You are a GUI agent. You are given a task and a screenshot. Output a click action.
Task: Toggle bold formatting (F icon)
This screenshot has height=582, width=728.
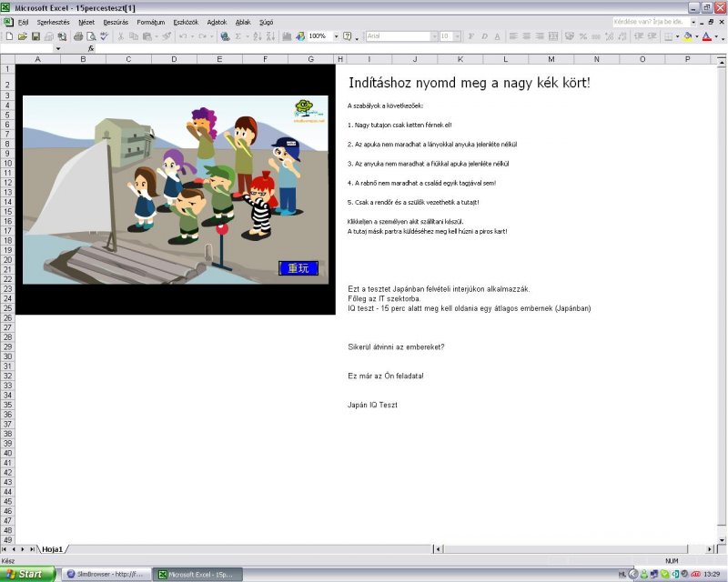[x=470, y=36]
